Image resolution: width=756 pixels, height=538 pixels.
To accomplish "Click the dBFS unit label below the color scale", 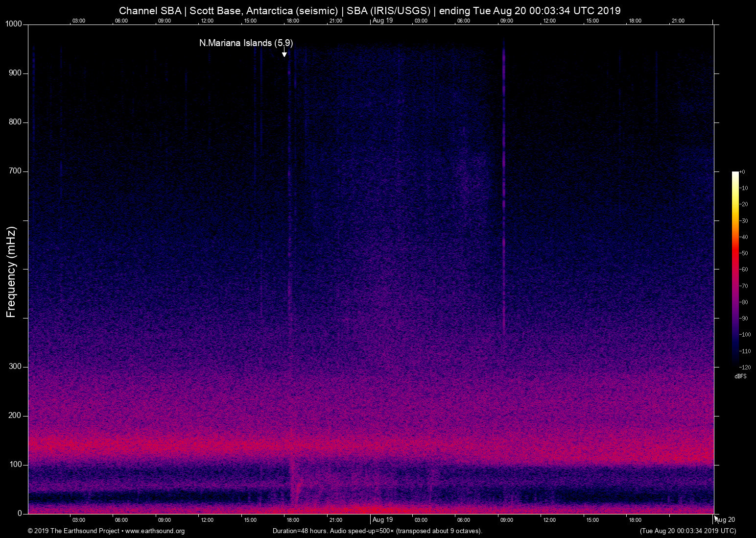I will [740, 376].
